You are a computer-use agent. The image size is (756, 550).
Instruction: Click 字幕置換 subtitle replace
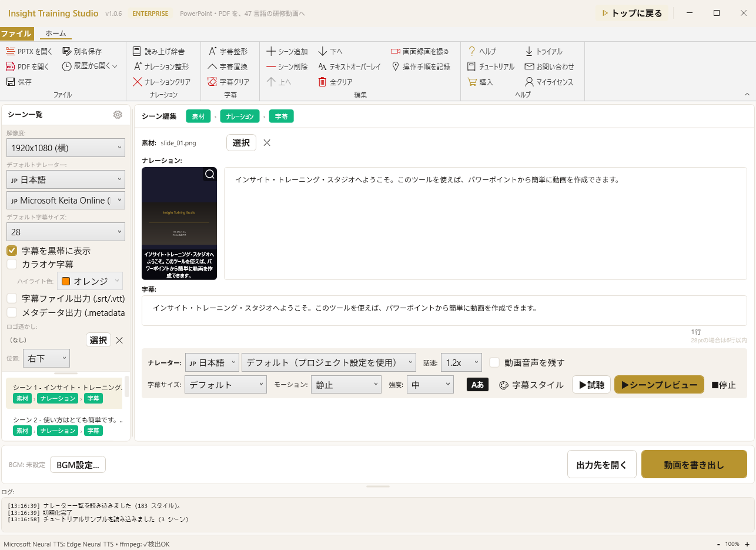(x=228, y=66)
